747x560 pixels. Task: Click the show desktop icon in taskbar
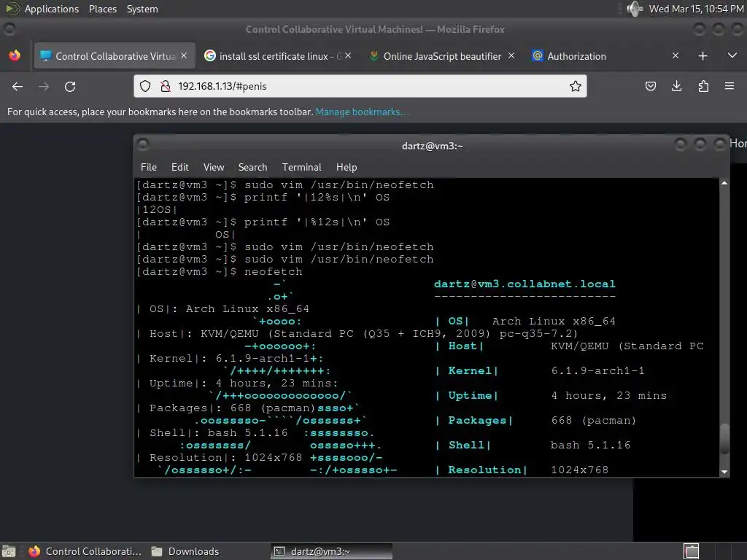[9, 551]
